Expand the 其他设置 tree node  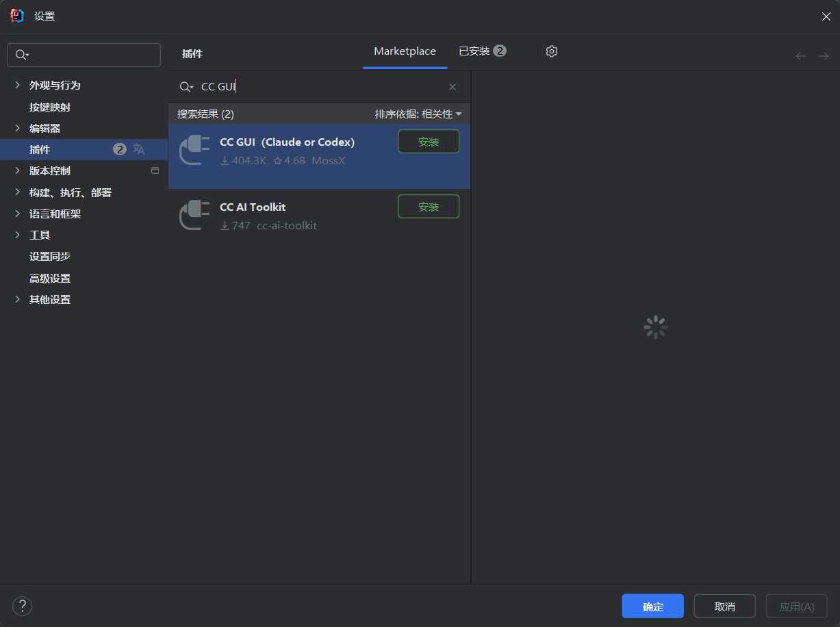pyautogui.click(x=18, y=299)
